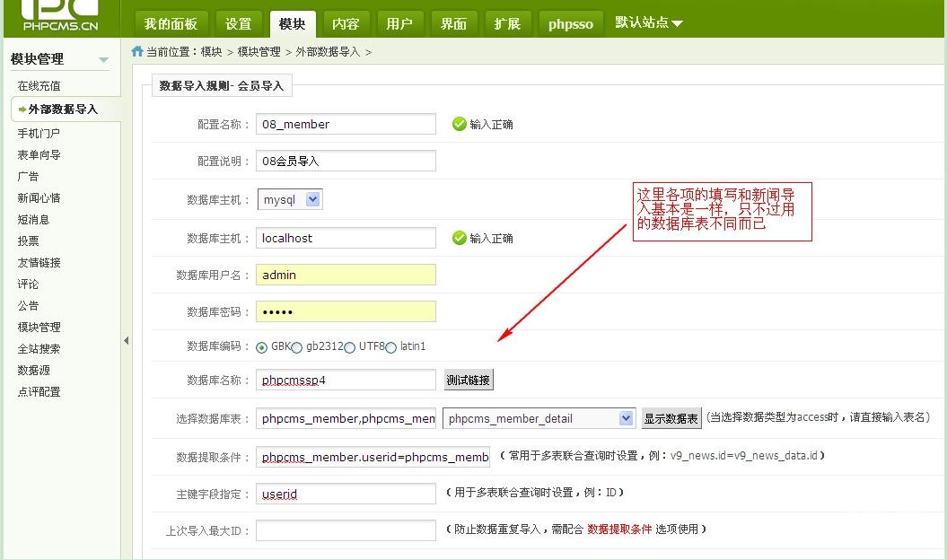947x560 pixels.
Task: Expand the 模块管理 sidebar header arrow
Action: tap(103, 59)
